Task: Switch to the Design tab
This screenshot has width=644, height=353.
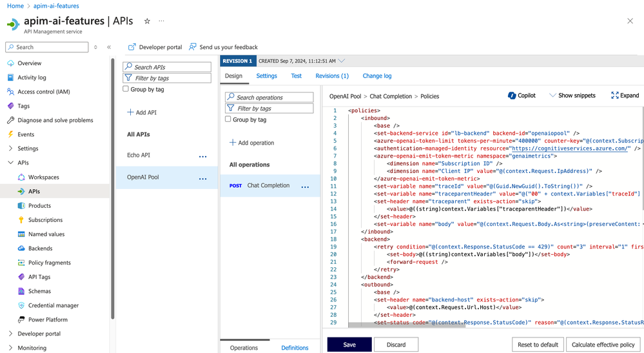Action: point(234,76)
